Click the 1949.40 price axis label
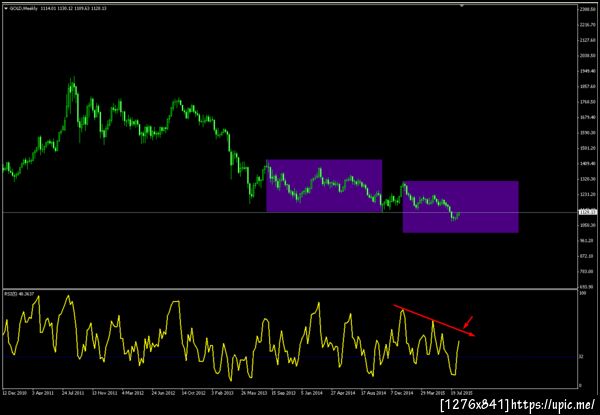The width and height of the screenshot is (600, 415). coord(589,71)
